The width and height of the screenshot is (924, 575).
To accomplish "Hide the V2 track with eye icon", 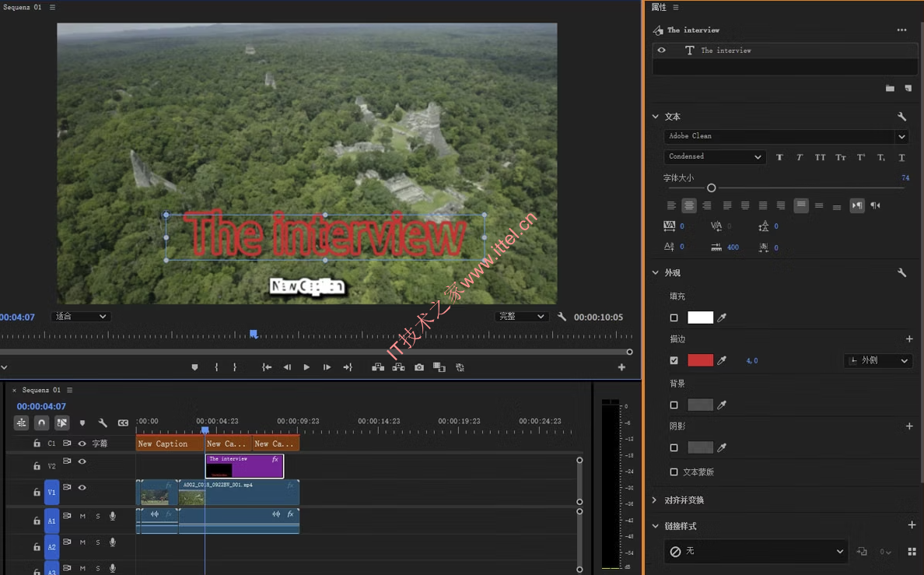I will [82, 461].
